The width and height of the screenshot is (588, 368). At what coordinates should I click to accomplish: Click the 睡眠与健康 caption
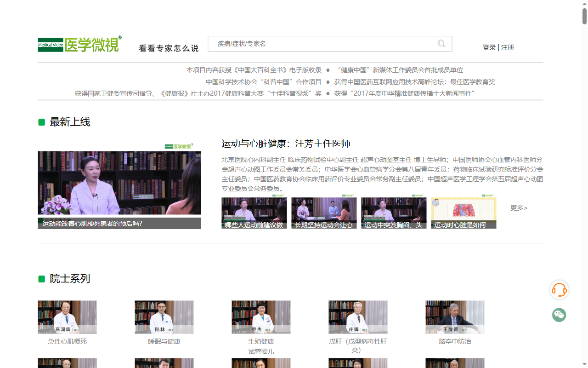pyautogui.click(x=164, y=341)
